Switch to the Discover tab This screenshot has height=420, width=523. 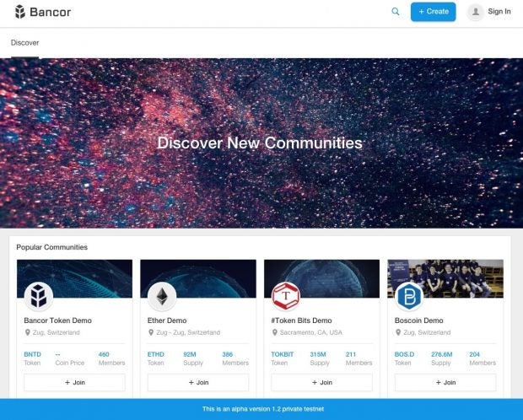25,43
